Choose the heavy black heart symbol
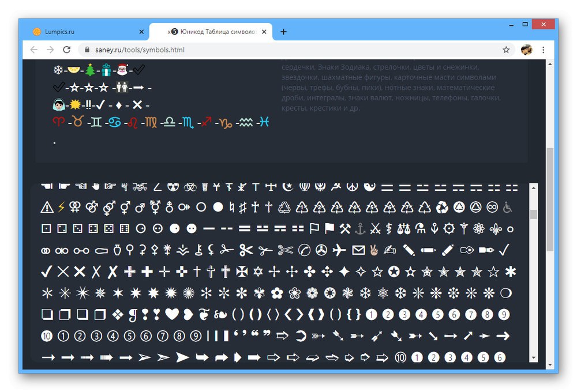This screenshot has width=577, height=392. pos(172,314)
